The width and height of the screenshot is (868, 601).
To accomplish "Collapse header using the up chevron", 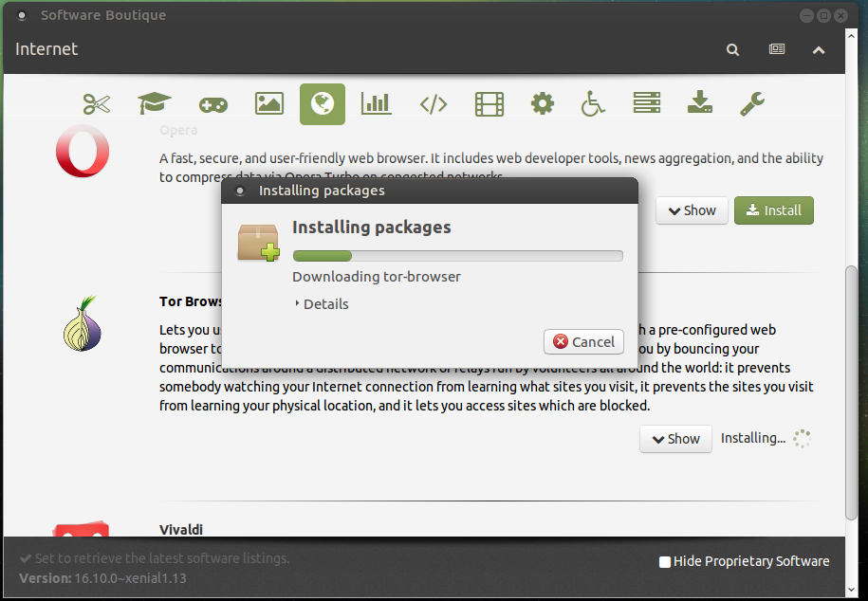I will pos(819,50).
